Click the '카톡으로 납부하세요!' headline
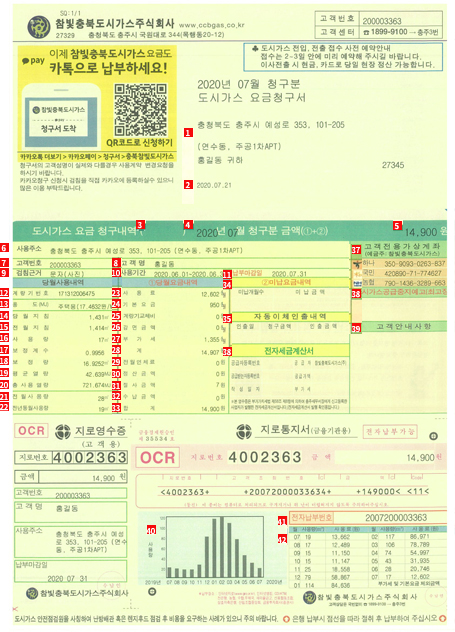The image size is (455, 632). [108, 68]
